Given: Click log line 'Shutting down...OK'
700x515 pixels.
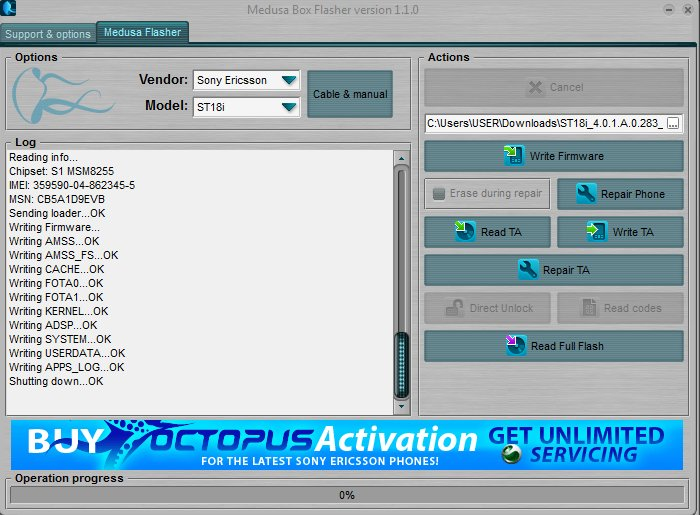Looking at the screenshot, I should pos(56,381).
